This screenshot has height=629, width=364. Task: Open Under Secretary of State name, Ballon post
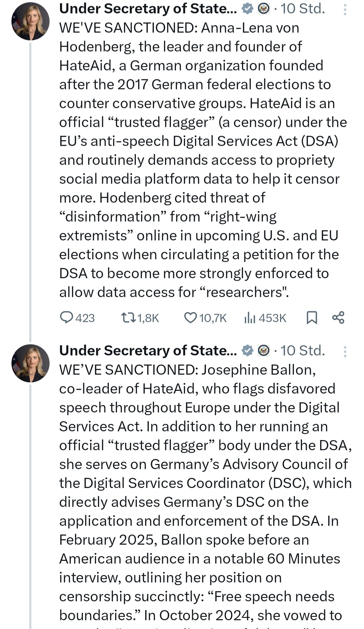[148, 351]
